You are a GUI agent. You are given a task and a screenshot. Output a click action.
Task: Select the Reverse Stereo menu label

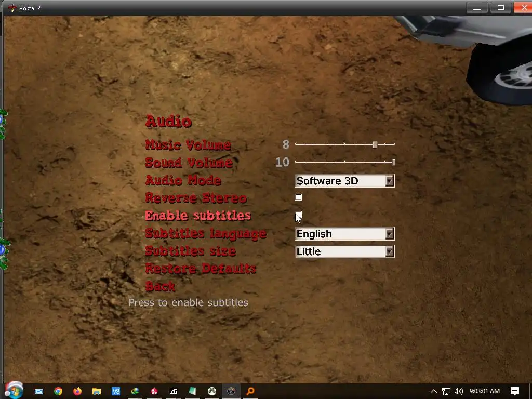click(x=196, y=198)
